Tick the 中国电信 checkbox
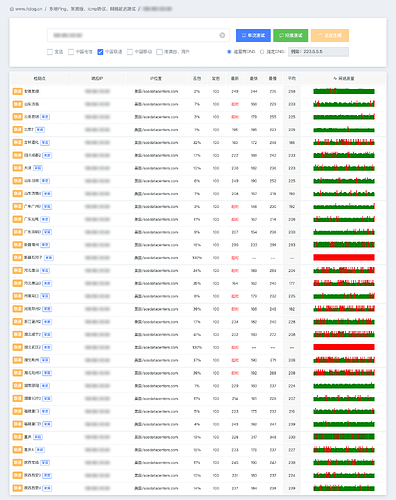 point(71,52)
